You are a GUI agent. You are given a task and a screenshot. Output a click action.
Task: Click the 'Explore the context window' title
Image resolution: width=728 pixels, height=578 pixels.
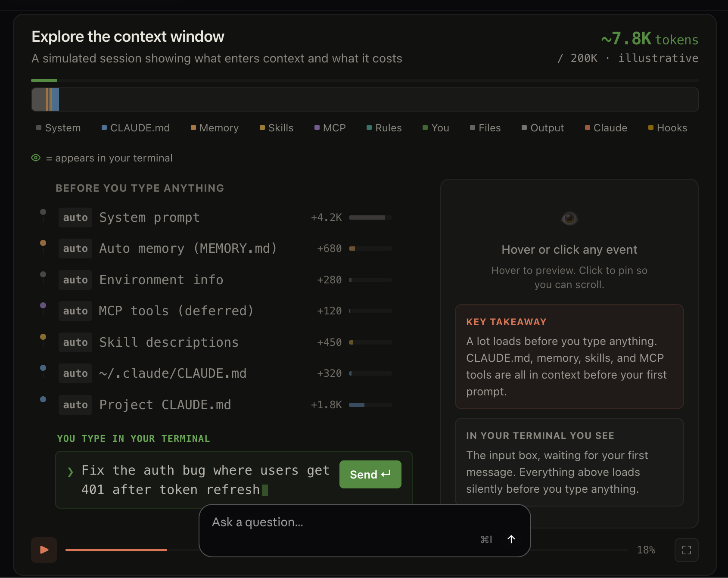pos(128,37)
